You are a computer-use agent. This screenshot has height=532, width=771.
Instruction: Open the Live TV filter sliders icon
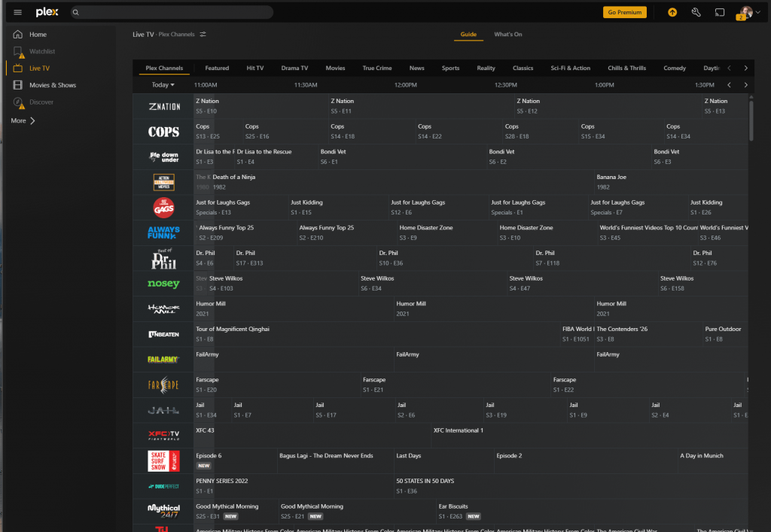coord(203,35)
